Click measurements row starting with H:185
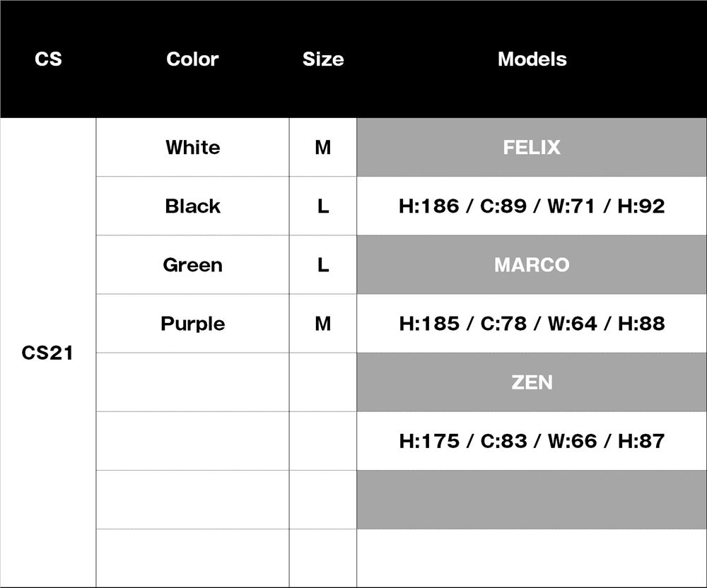 click(x=532, y=324)
